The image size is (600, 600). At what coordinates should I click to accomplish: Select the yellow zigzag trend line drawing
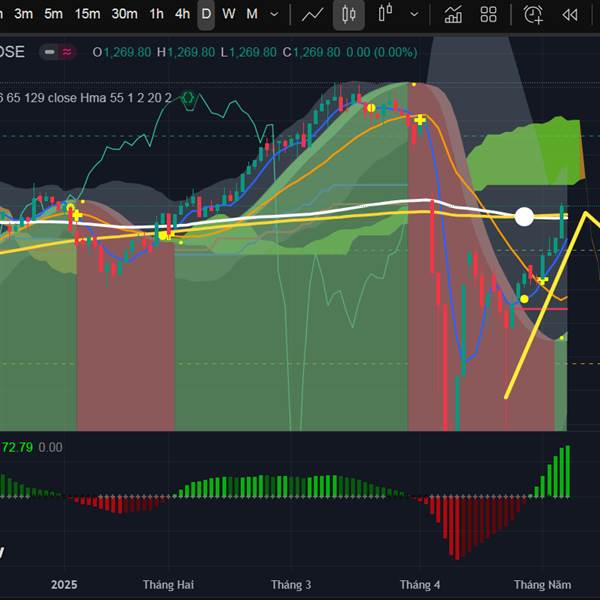(545, 306)
